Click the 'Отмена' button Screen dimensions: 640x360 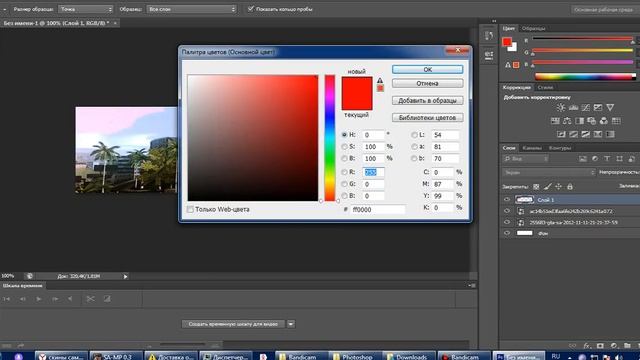coord(427,83)
